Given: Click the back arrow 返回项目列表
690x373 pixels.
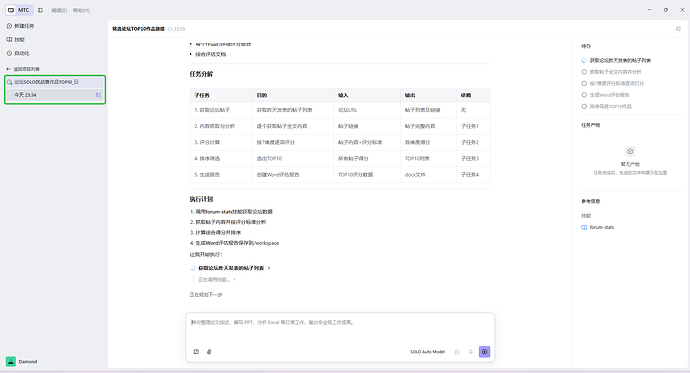Looking at the screenshot, I should coord(8,69).
